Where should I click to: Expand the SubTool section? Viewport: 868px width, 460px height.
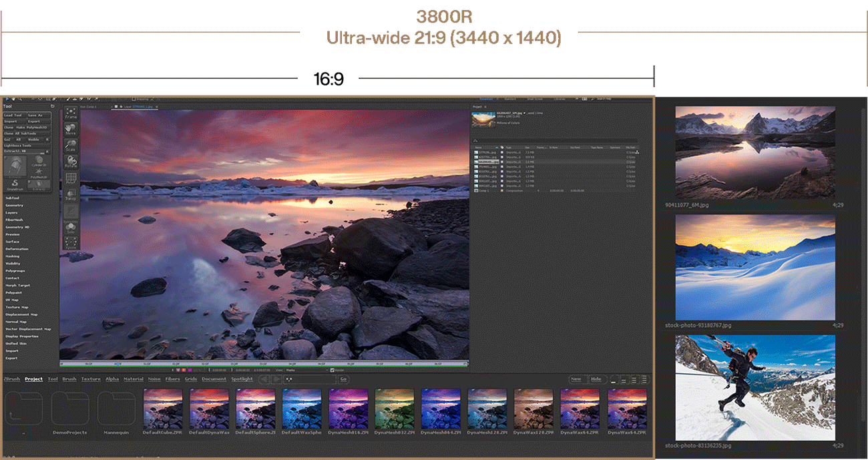click(x=13, y=198)
